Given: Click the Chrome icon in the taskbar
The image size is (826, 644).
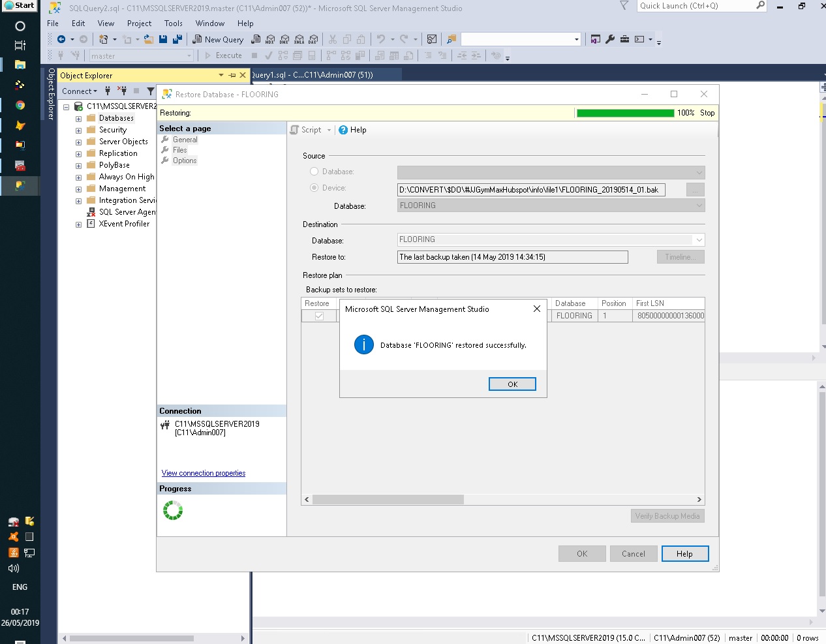Looking at the screenshot, I should pos(20,105).
